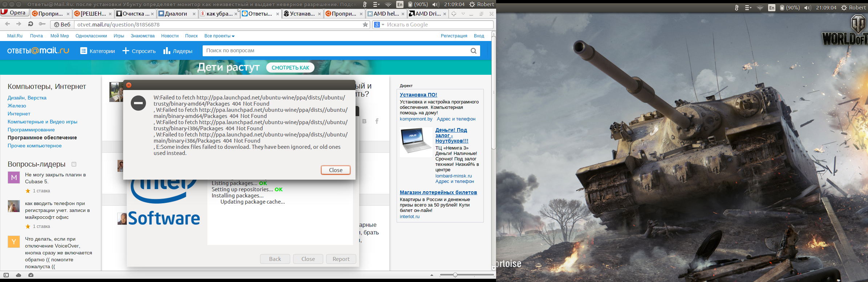Toggle the bookmark star in the address bar
The width and height of the screenshot is (868, 282).
click(365, 25)
